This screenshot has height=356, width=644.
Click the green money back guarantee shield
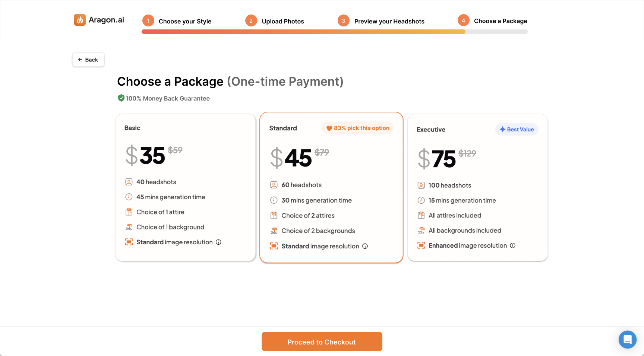[x=121, y=98]
